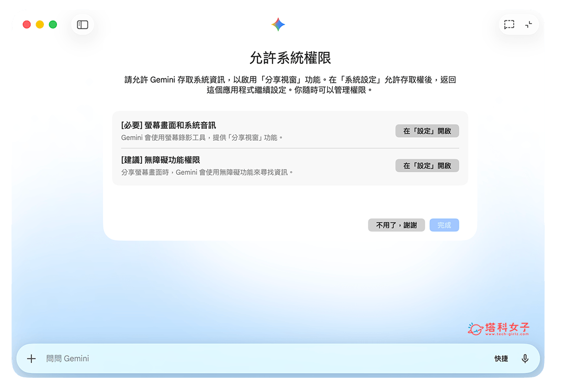Open the sidebar with the panel toggle icon
This screenshot has height=392, width=565.
tap(82, 24)
